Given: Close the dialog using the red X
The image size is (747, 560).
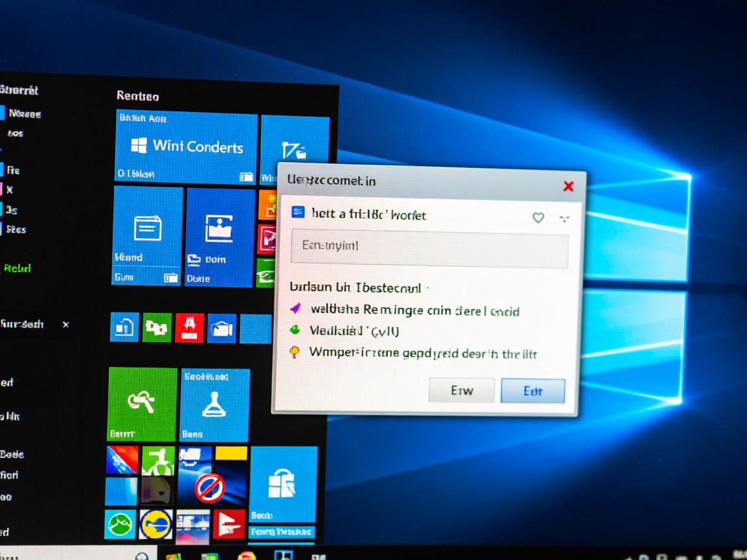Looking at the screenshot, I should click(x=568, y=187).
